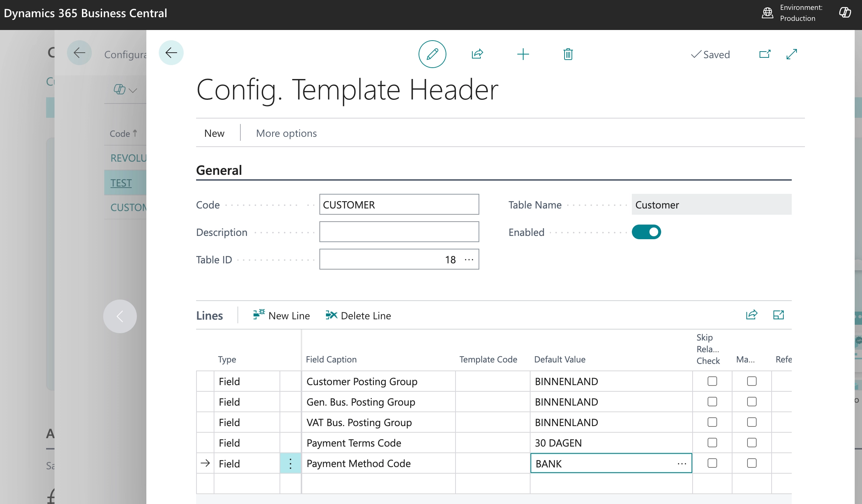
Task: Check Mandatory box on Payment Terms Code row
Action: pos(752,443)
